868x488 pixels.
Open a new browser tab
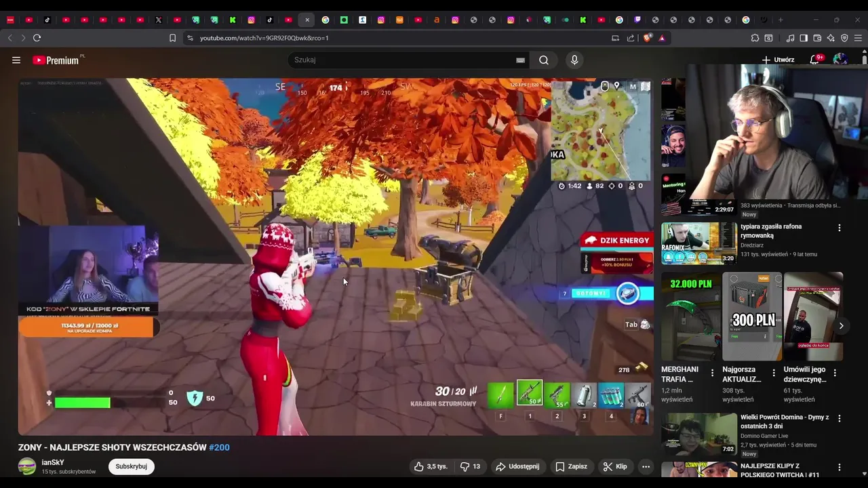[781, 20]
